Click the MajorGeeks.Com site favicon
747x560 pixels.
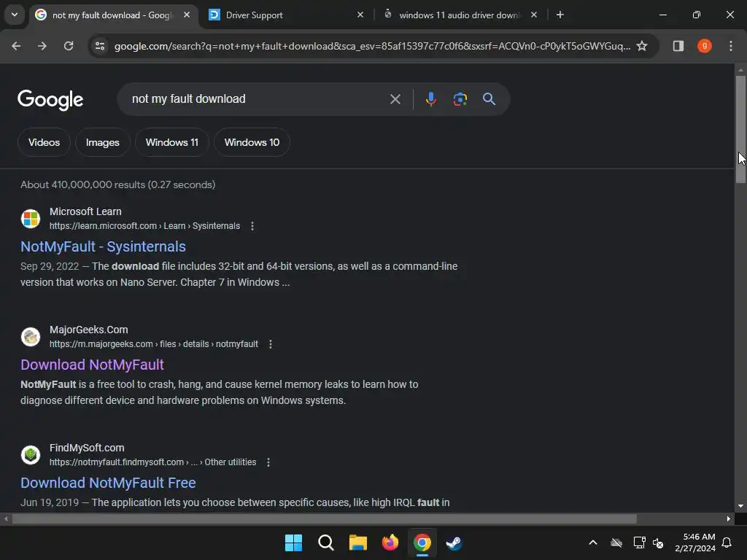coord(31,337)
